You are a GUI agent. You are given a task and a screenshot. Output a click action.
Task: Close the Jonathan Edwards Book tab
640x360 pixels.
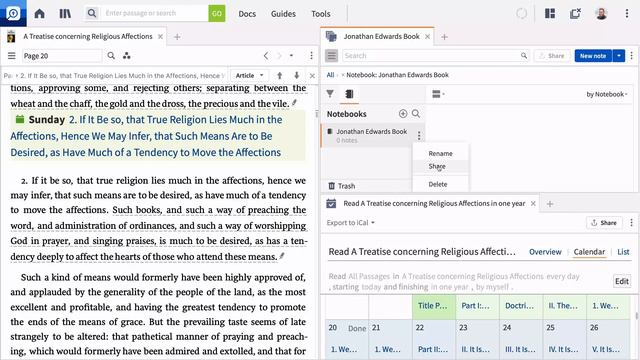pos(427,37)
